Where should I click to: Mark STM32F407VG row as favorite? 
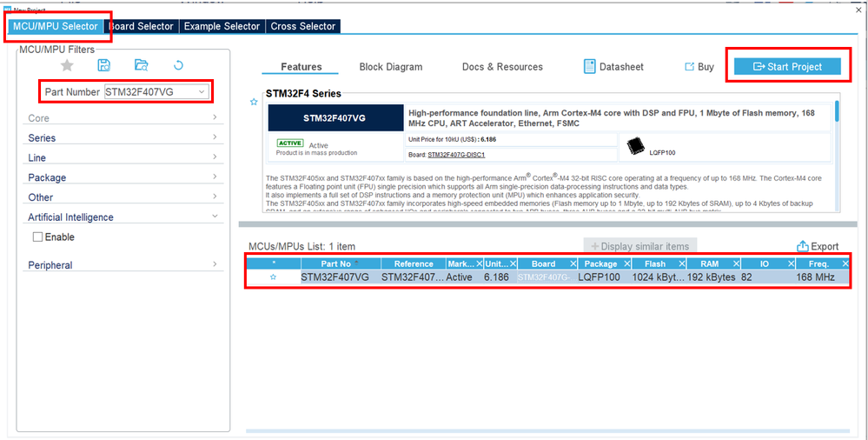pyautogui.click(x=273, y=277)
